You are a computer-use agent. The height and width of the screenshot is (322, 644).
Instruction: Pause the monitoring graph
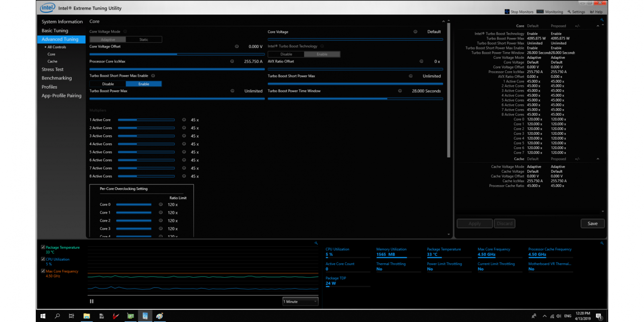(92, 301)
